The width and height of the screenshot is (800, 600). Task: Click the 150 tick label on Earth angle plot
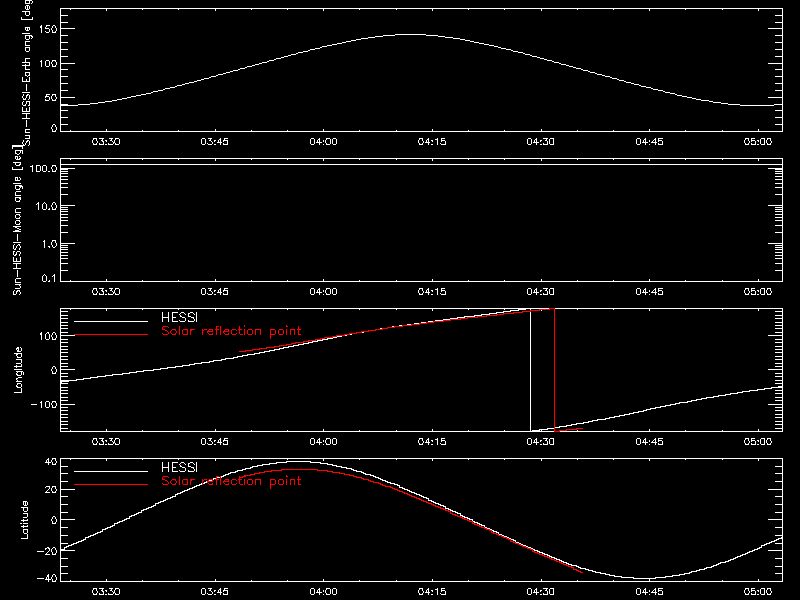(x=47, y=29)
